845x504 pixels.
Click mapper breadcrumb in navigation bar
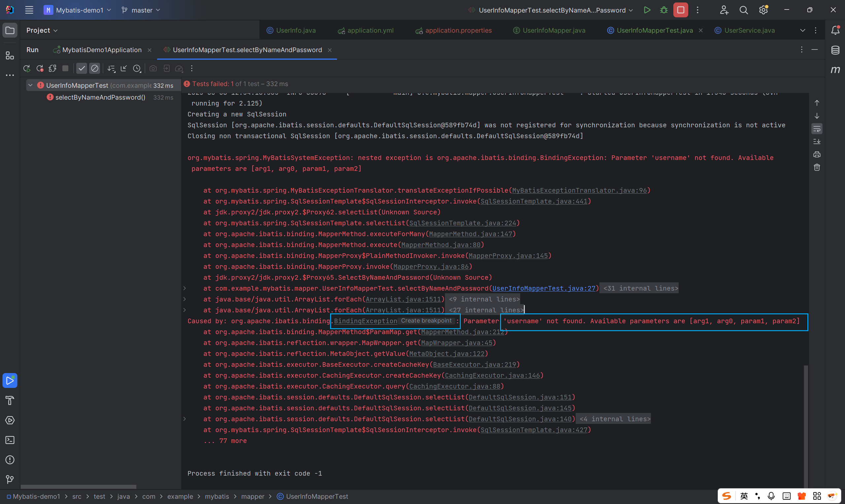pyautogui.click(x=253, y=496)
